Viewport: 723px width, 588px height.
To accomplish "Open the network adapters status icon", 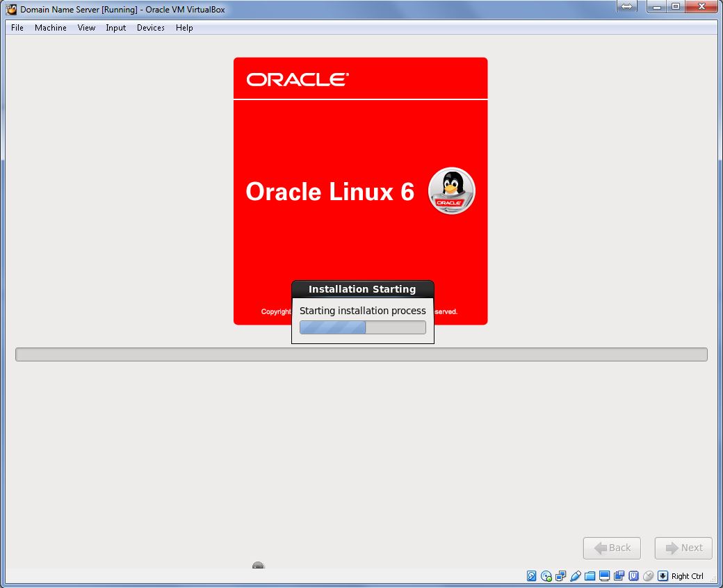I will click(561, 575).
